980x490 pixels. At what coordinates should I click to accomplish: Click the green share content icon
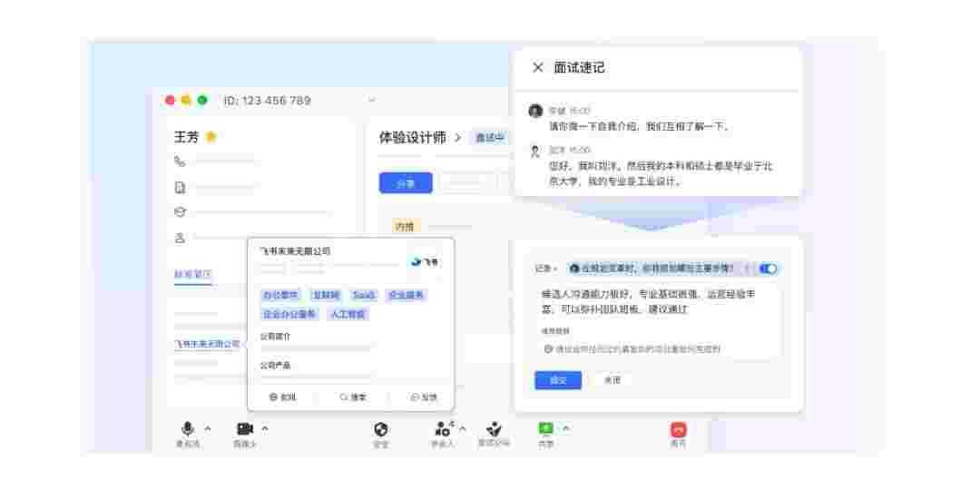tap(545, 428)
